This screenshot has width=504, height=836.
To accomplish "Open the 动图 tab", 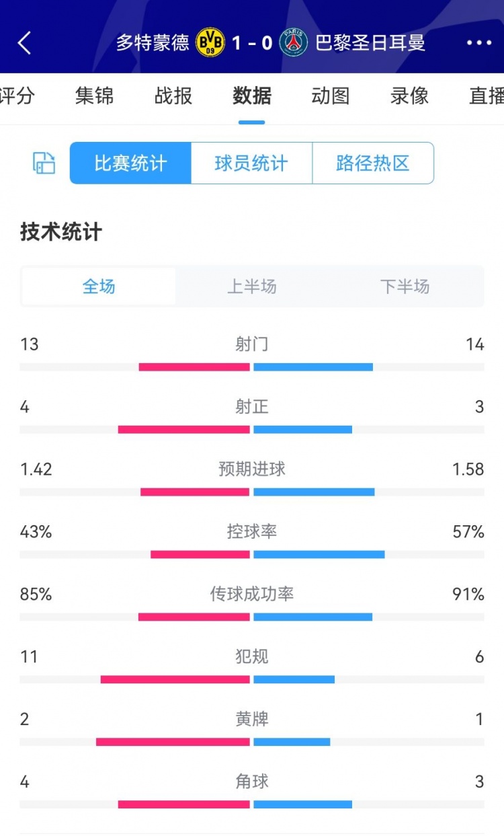I will (331, 96).
